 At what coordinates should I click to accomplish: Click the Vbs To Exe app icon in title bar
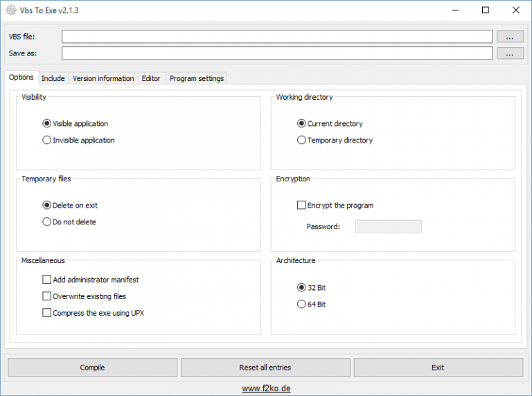pos(10,10)
